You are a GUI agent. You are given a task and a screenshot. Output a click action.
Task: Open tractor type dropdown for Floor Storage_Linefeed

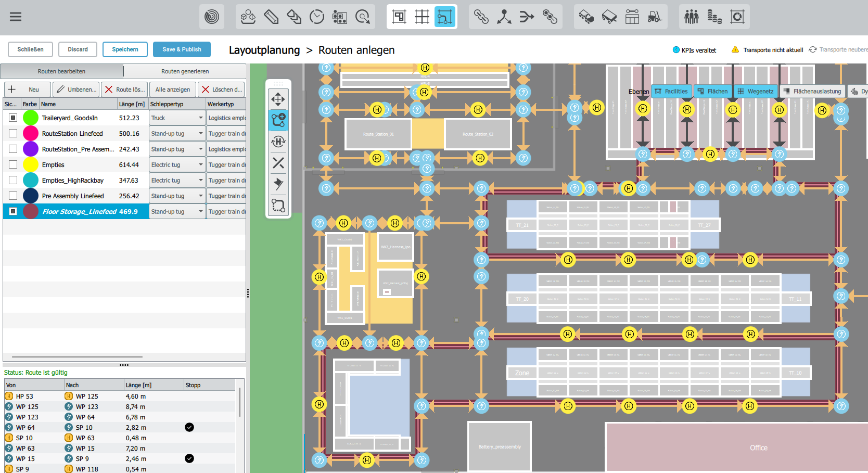coord(177,212)
